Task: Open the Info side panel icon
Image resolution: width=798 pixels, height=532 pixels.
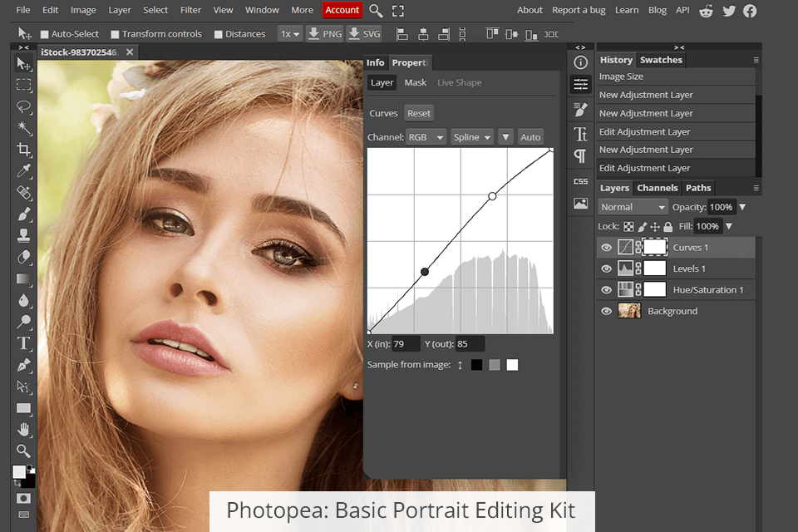Action: (x=581, y=62)
